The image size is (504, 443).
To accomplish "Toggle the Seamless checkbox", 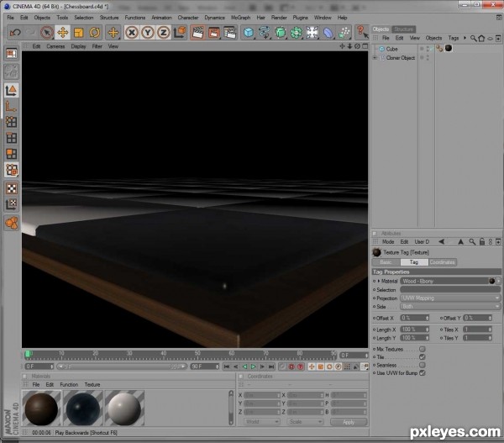I will [423, 365].
